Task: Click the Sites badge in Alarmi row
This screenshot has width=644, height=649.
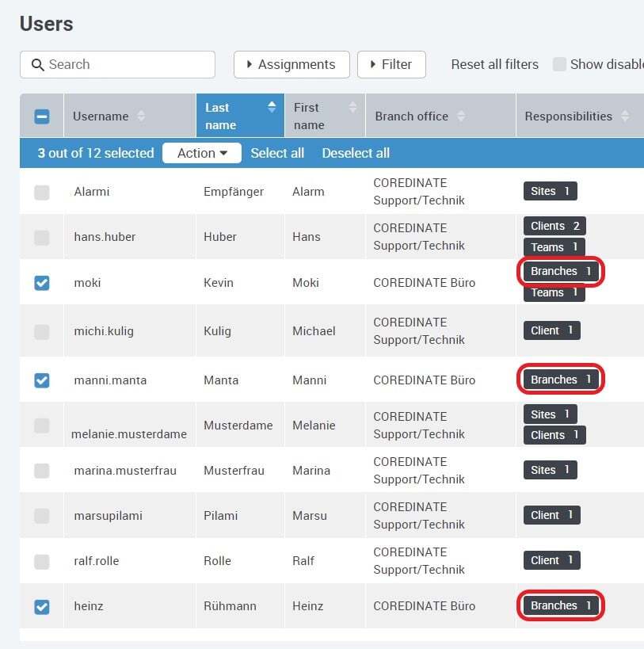Action: pos(550,191)
